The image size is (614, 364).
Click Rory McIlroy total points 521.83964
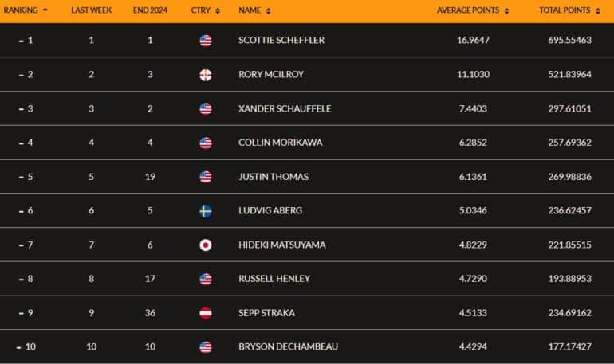pyautogui.click(x=570, y=74)
